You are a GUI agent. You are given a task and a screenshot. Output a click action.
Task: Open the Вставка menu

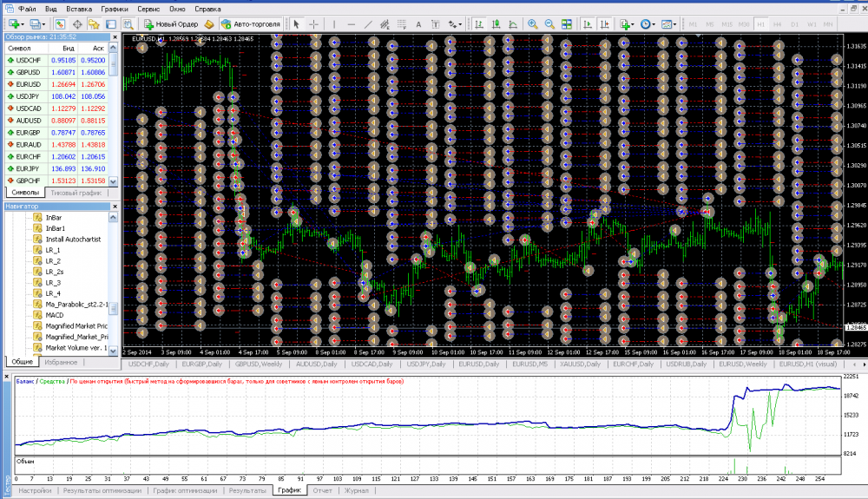(79, 9)
